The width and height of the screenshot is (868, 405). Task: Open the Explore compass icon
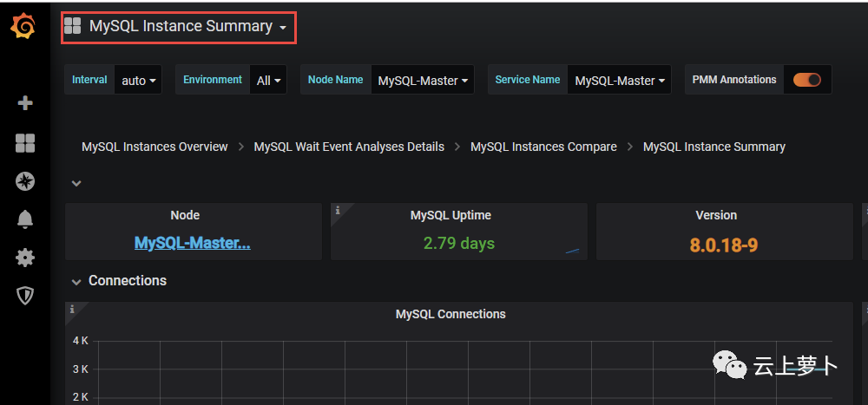(x=25, y=181)
